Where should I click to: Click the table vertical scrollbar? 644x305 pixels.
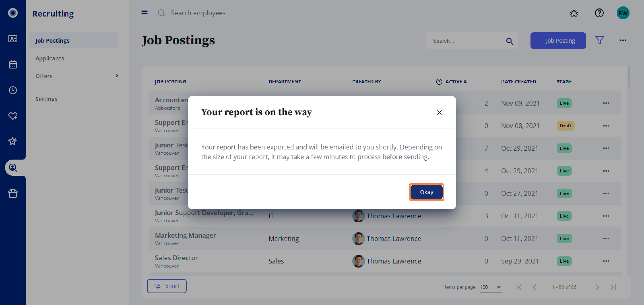coord(629,77)
